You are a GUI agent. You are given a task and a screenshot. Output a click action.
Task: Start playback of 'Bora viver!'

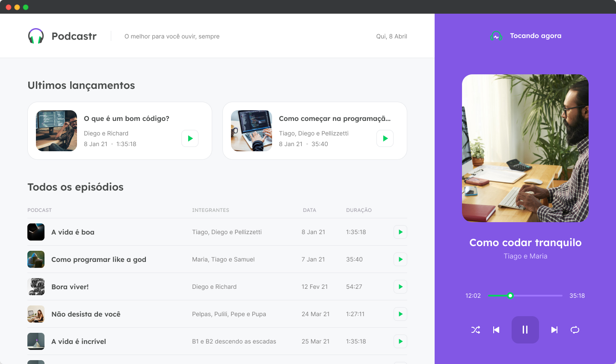(400, 287)
